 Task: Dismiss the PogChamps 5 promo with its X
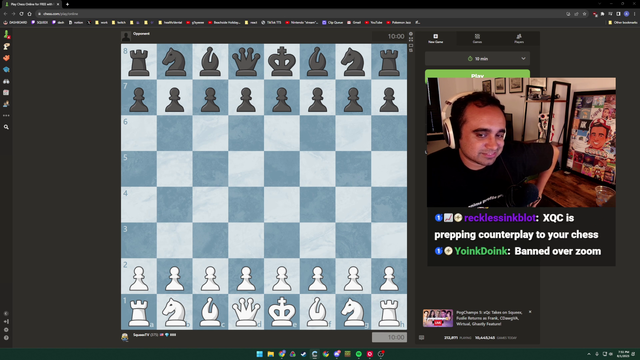coord(530,312)
